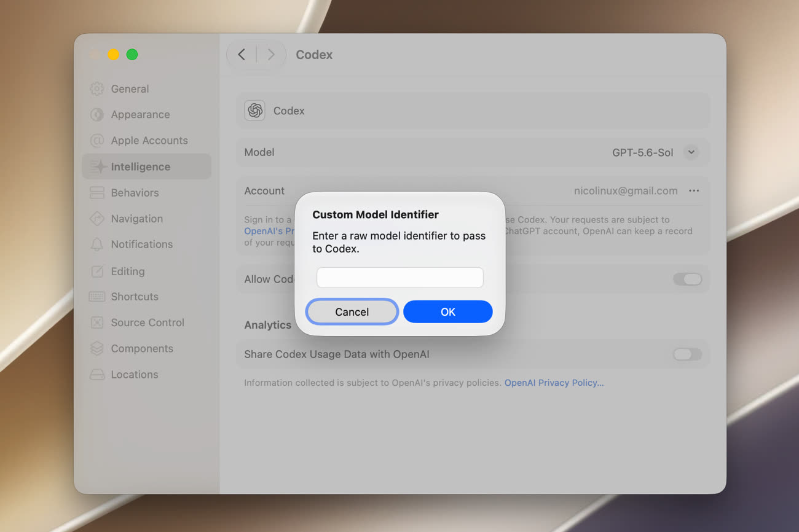Toggle the Allow Codex switch

687,280
